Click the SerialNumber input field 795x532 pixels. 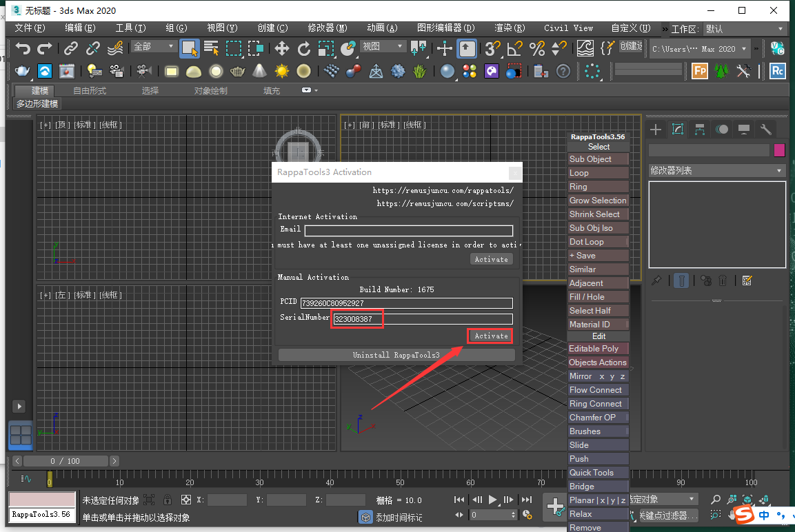[x=423, y=318]
